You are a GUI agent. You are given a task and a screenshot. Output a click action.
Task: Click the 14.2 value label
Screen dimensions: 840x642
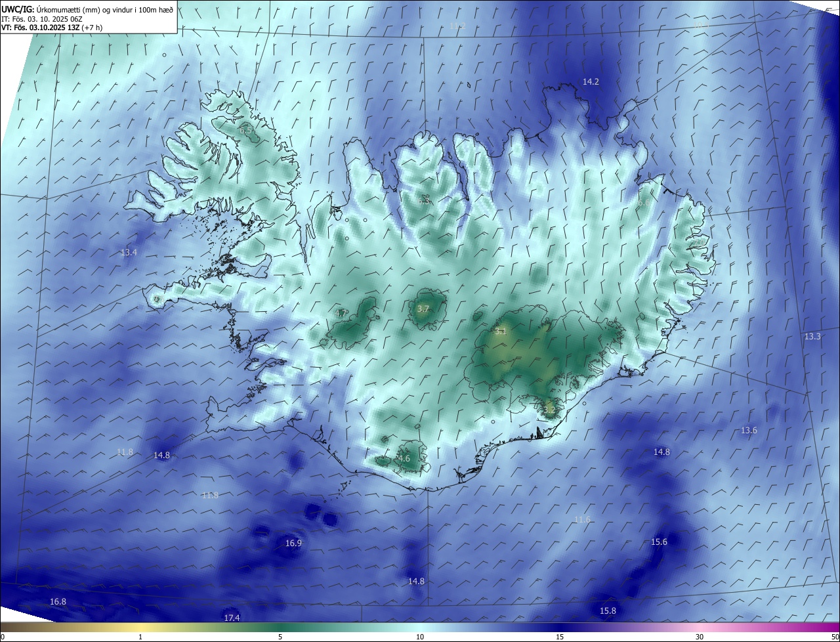pyautogui.click(x=591, y=82)
